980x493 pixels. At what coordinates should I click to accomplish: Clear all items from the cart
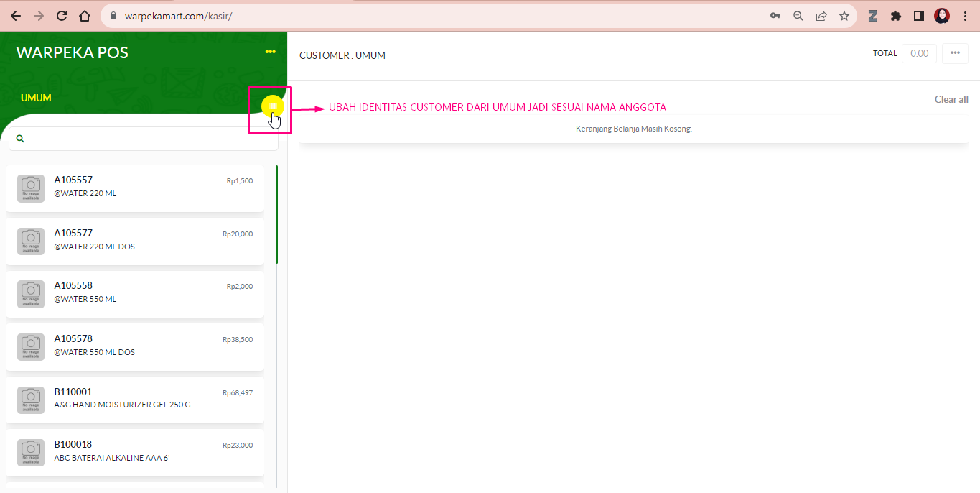pos(951,99)
